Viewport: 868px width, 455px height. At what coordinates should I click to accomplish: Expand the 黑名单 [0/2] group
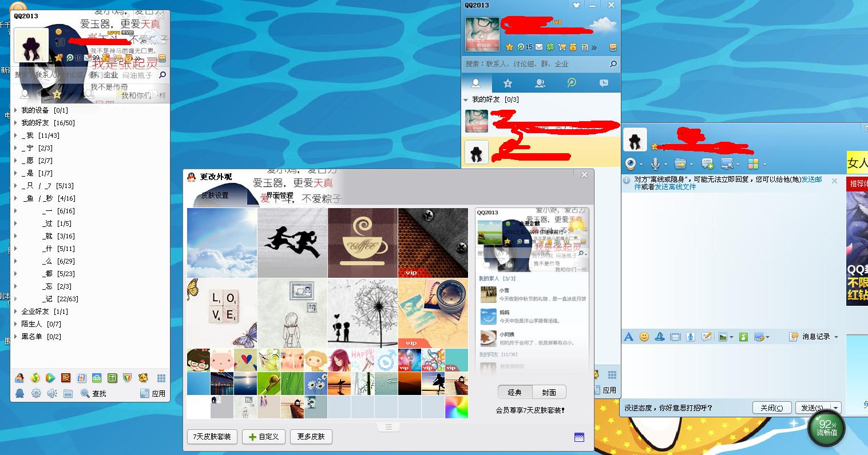pos(15,337)
